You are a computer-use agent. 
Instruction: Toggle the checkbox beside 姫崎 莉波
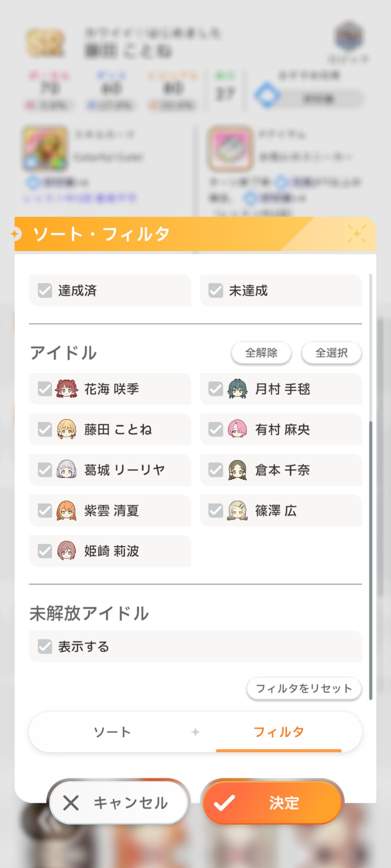pos(45,551)
